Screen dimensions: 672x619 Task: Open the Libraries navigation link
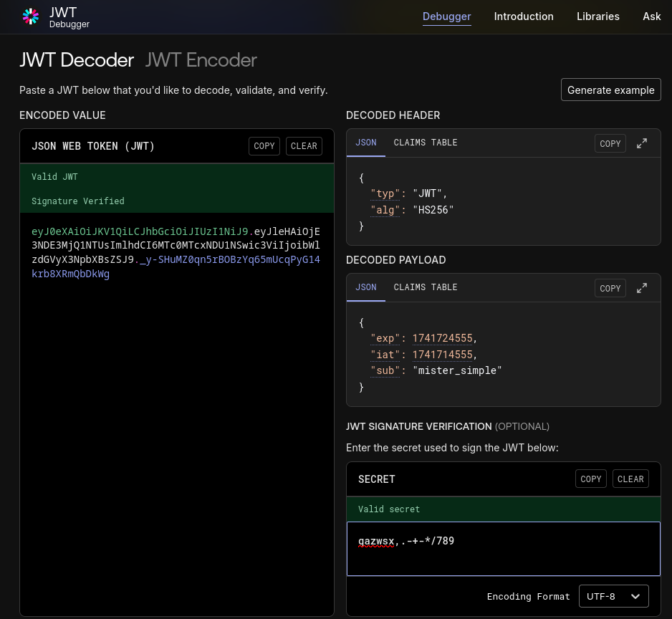coord(597,16)
